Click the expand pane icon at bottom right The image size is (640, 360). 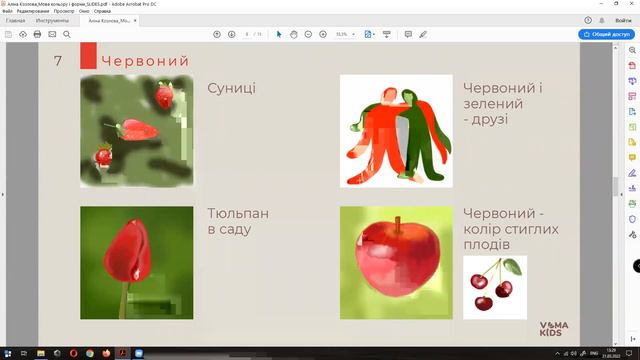pyautogui.click(x=632, y=339)
